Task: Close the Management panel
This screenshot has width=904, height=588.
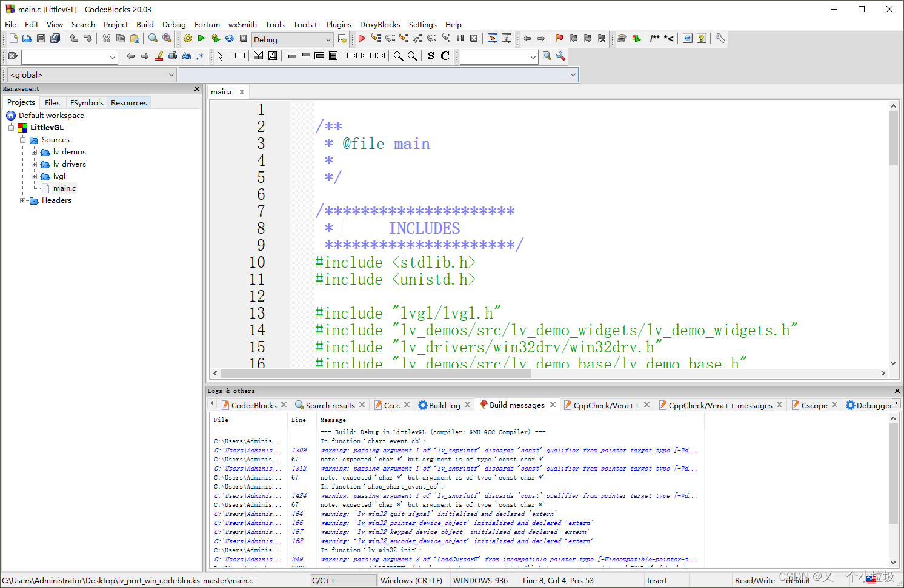Action: click(196, 89)
